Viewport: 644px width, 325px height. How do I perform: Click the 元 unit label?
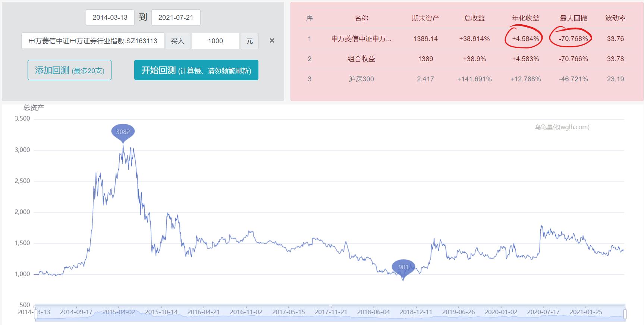[x=249, y=41]
